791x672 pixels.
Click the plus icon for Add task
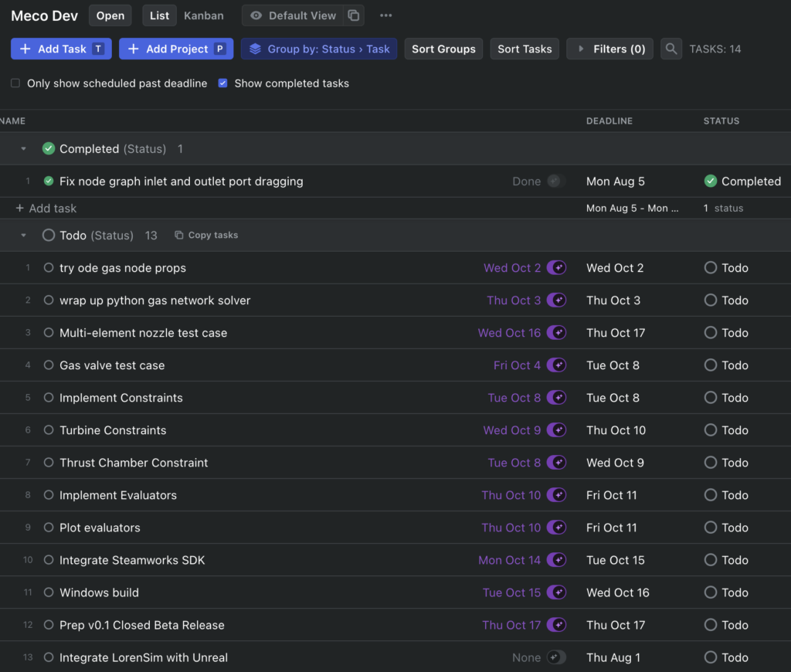tap(19, 209)
